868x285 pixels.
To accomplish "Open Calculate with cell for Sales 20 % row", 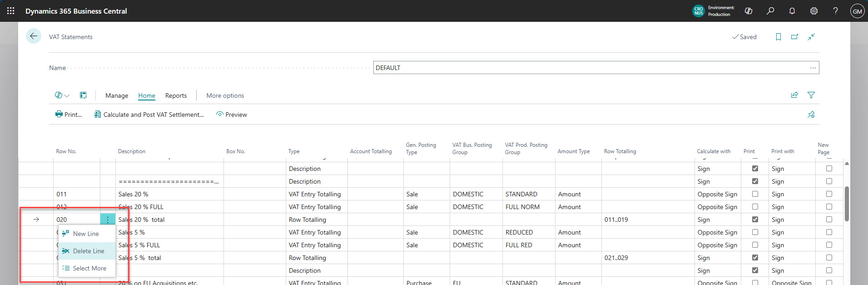I will [718, 194].
